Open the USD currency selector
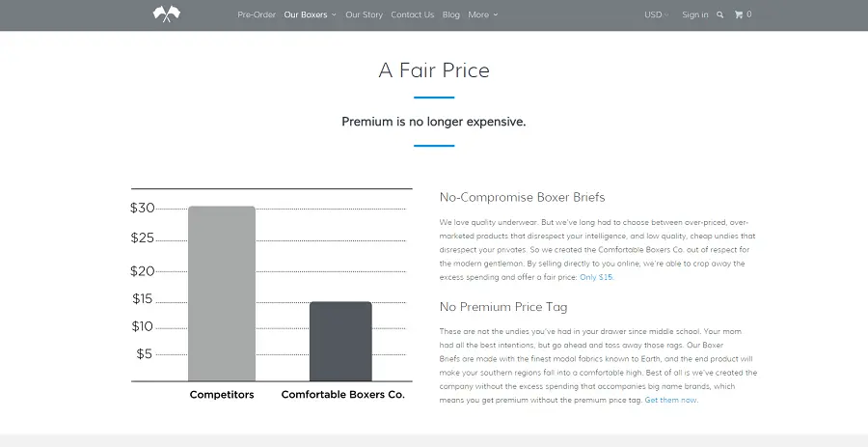868x447 pixels. point(656,15)
